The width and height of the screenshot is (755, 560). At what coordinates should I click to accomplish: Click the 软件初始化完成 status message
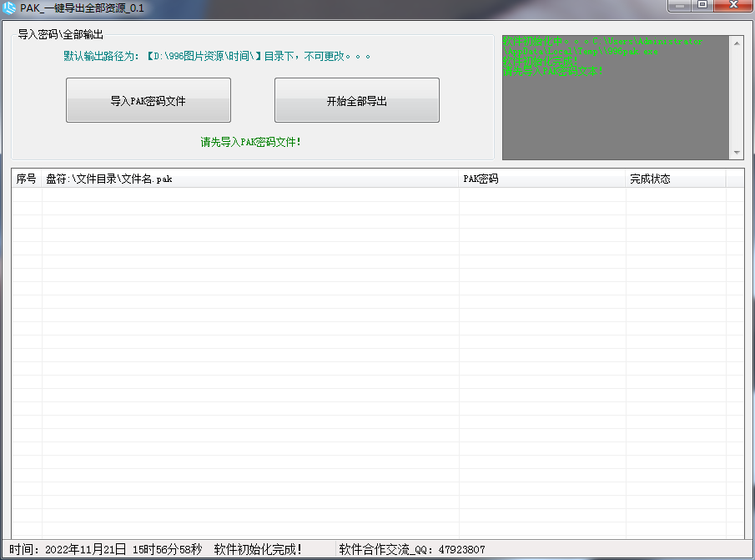[x=258, y=549]
